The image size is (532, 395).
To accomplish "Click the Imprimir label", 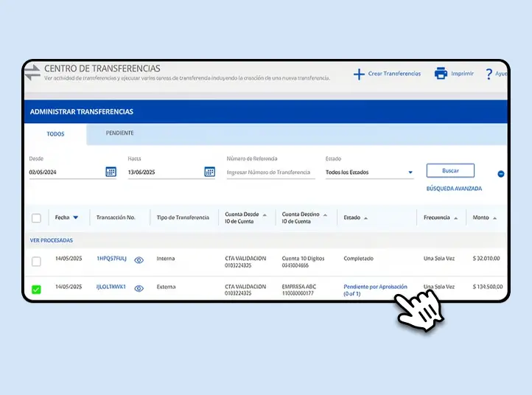I will (x=462, y=74).
